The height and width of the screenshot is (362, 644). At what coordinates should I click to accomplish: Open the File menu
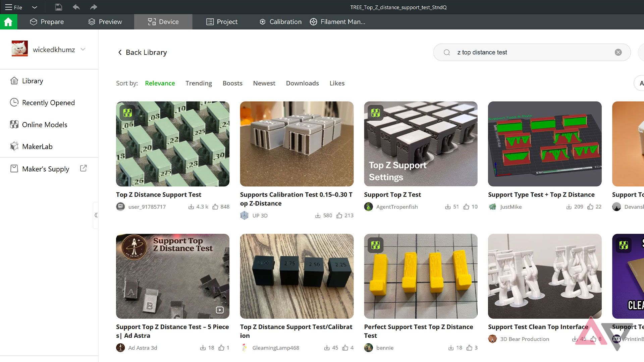(x=13, y=7)
